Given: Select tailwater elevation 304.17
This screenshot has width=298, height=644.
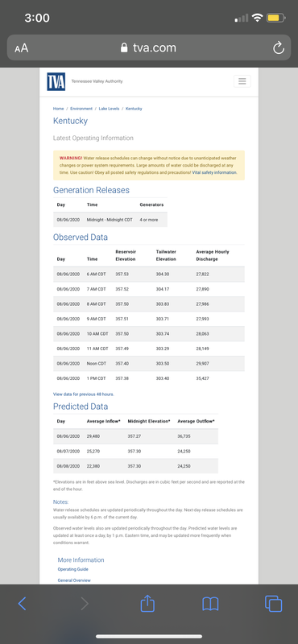Looking at the screenshot, I should [x=163, y=289].
